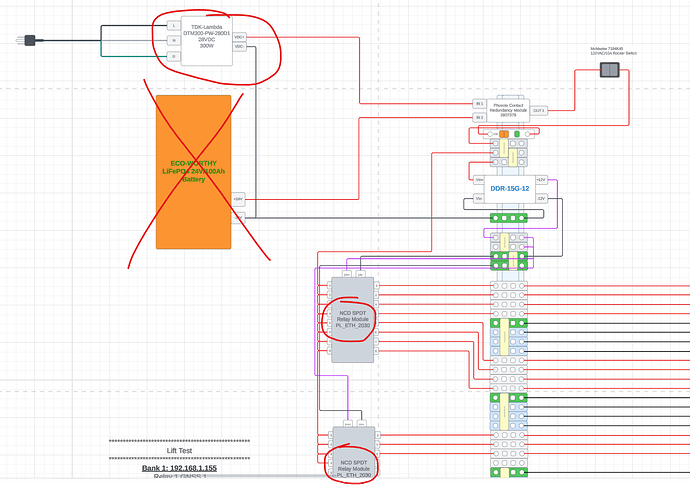Select the TDK-Lambda DTM300 power supply block
This screenshot has height=485, width=690.
click(x=207, y=41)
